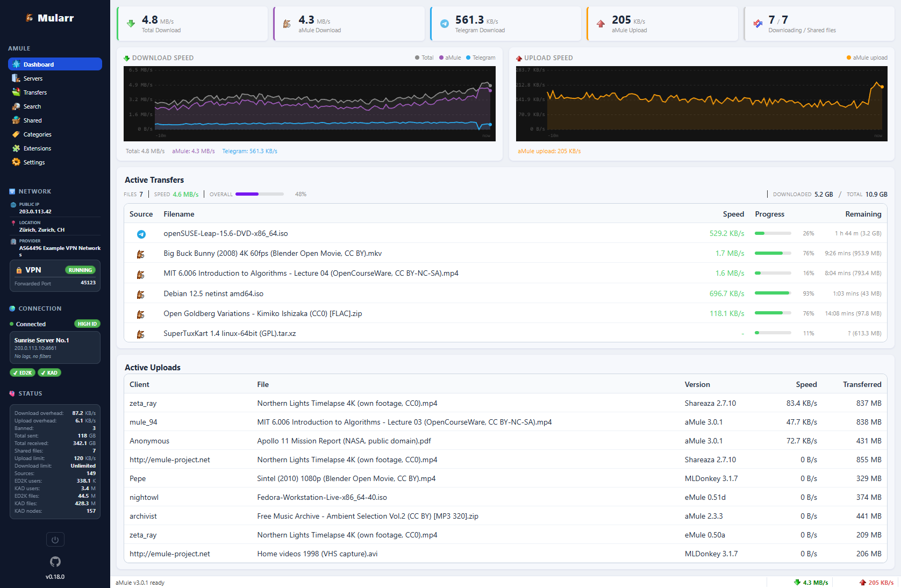
Task: Click aMule source icon for Goldberg Variations row
Action: 141,314
